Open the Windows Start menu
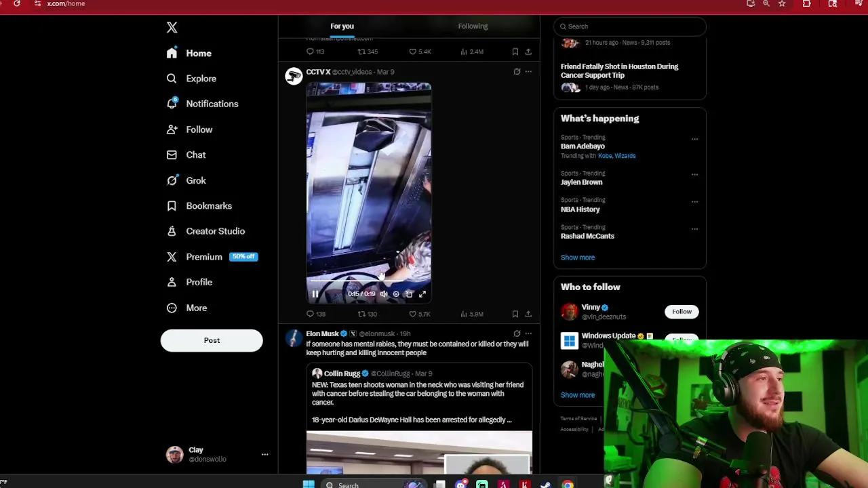868x488 pixels. [x=309, y=484]
